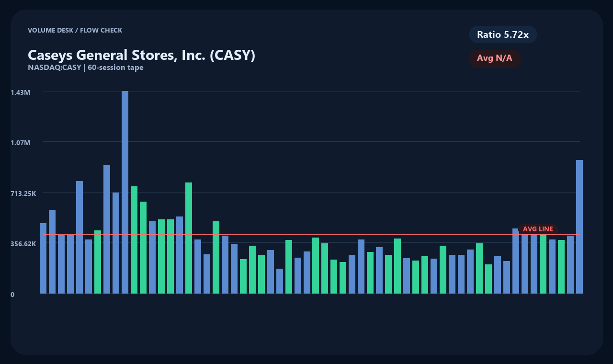Select the AVG LINE label tag

coord(538,229)
